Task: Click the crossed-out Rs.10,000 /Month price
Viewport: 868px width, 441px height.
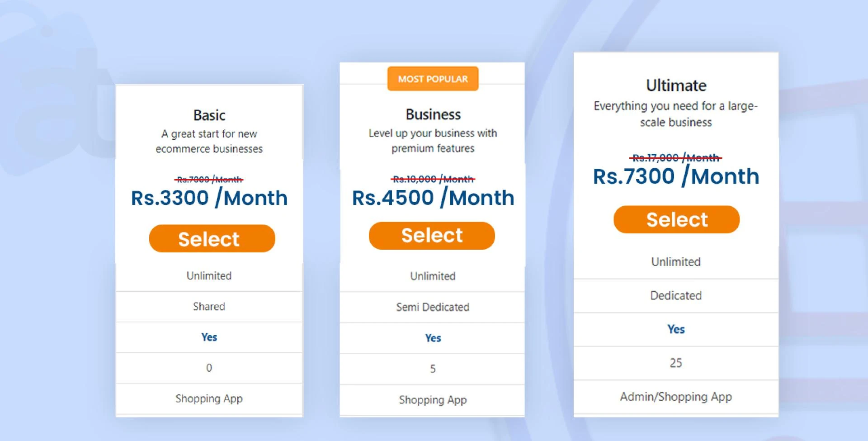Action: (433, 179)
